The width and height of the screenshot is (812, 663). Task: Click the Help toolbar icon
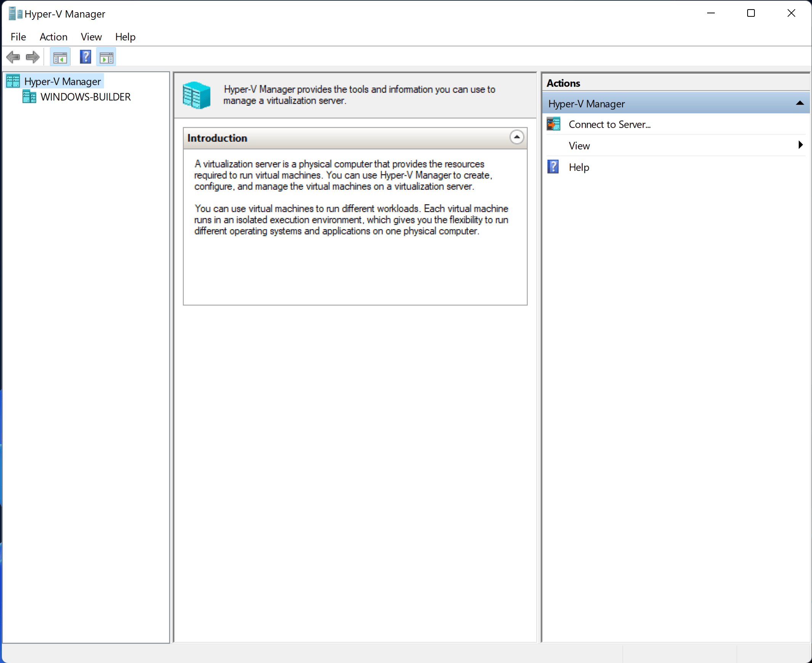(85, 57)
